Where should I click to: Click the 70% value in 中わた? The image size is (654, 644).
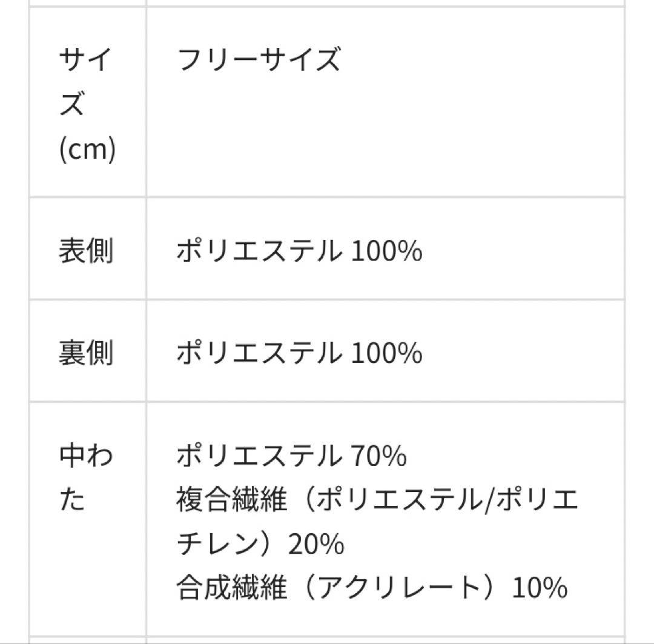[378, 456]
